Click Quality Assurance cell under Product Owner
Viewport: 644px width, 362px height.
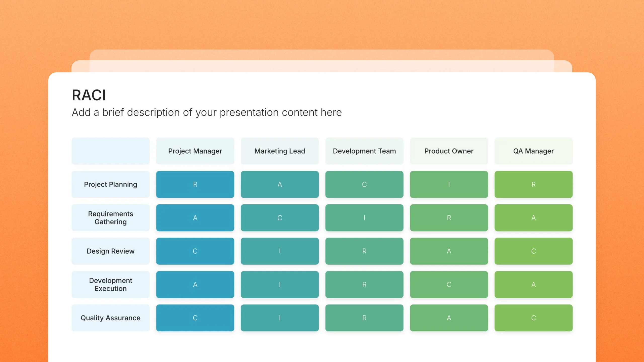point(449,318)
